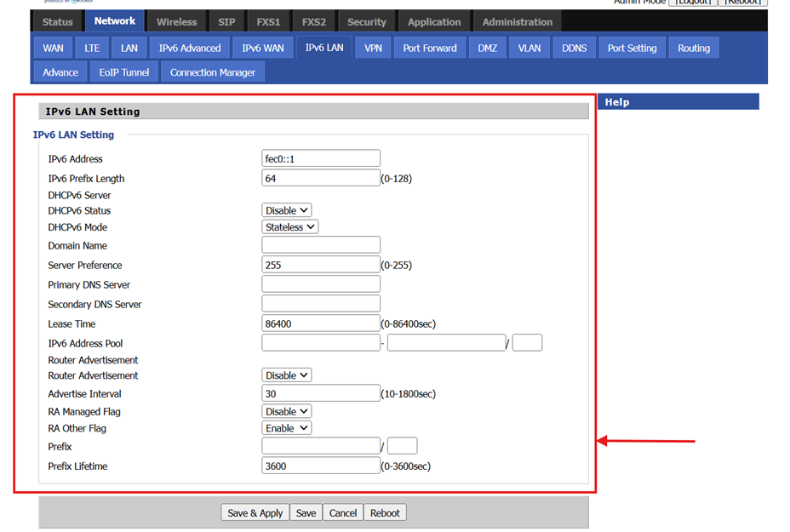The image size is (790, 532).
Task: Focus the IPv6 Address input field
Action: click(x=320, y=159)
